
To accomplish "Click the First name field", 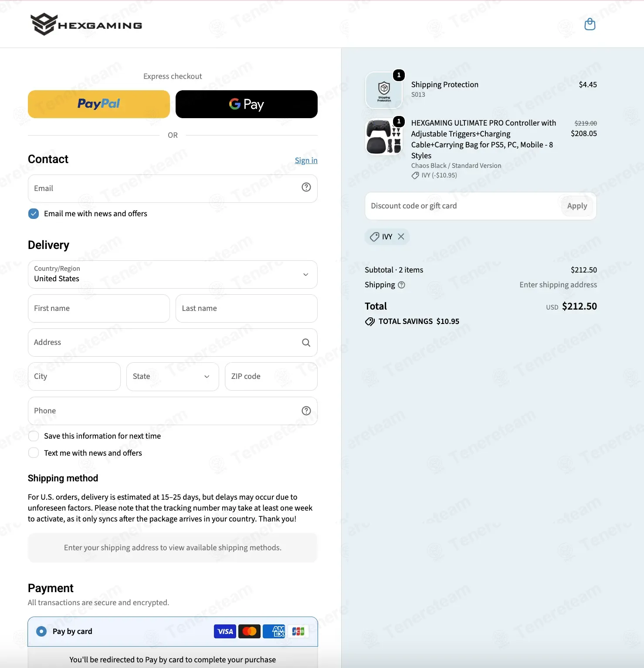I will tap(99, 308).
